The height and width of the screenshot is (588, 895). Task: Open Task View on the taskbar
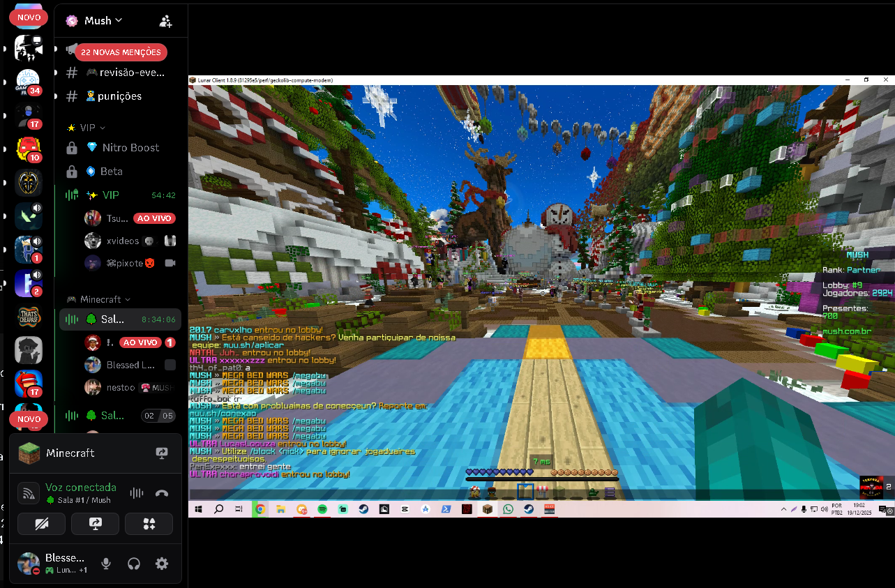coord(239,510)
